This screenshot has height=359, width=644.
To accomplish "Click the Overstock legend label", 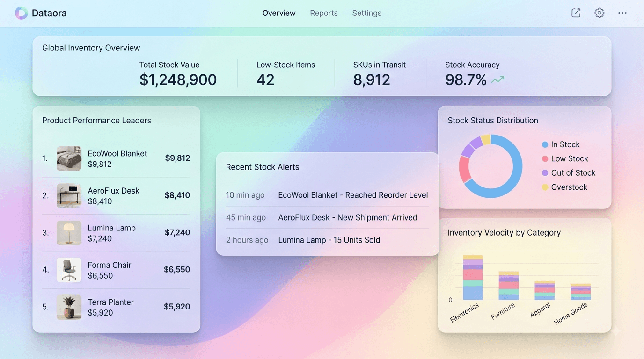I will 569,187.
